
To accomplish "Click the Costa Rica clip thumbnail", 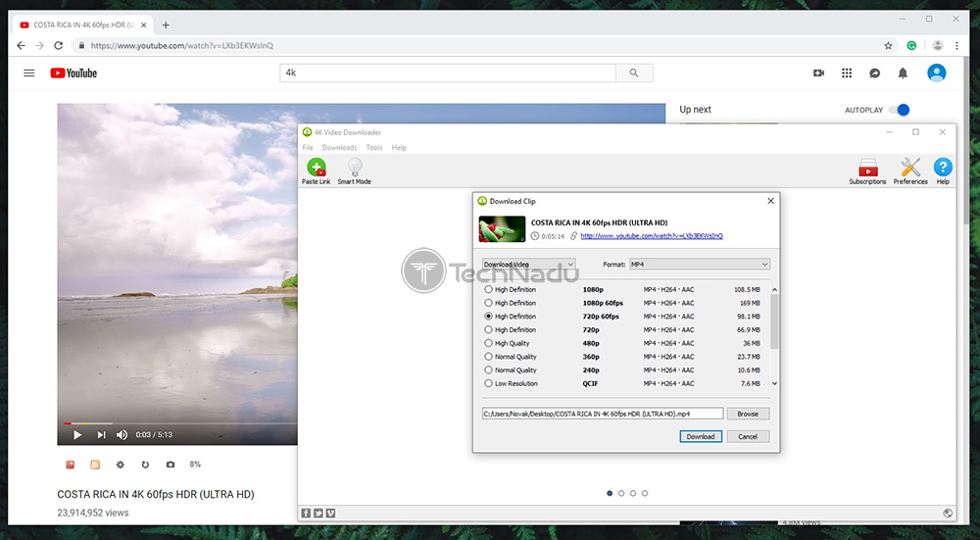I will pos(502,229).
